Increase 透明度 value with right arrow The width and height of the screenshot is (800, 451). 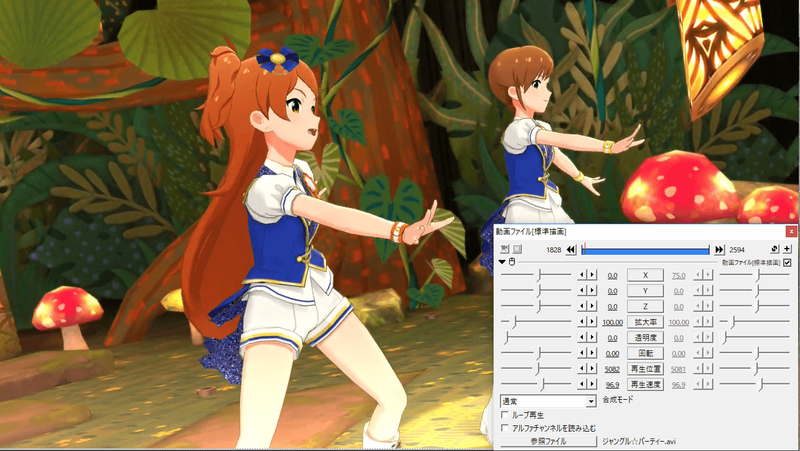tap(592, 337)
